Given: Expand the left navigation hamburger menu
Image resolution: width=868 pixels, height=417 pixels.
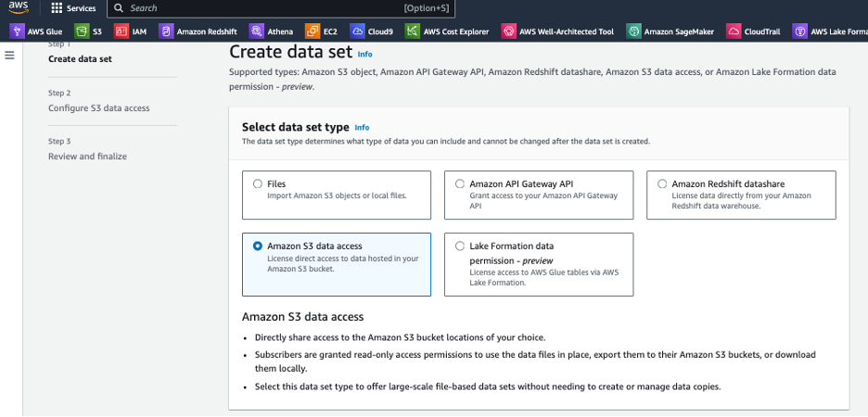Looking at the screenshot, I should tap(9, 56).
